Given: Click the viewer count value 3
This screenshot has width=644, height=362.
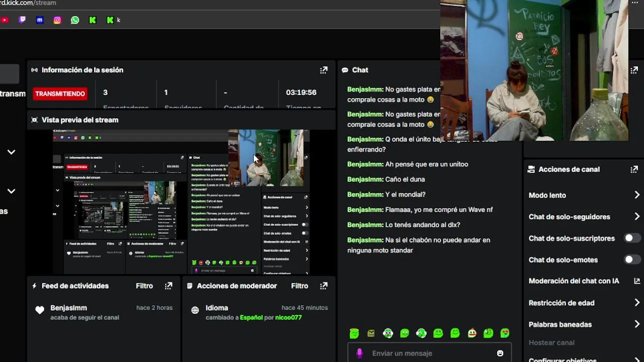Looking at the screenshot, I should pyautogui.click(x=105, y=93).
